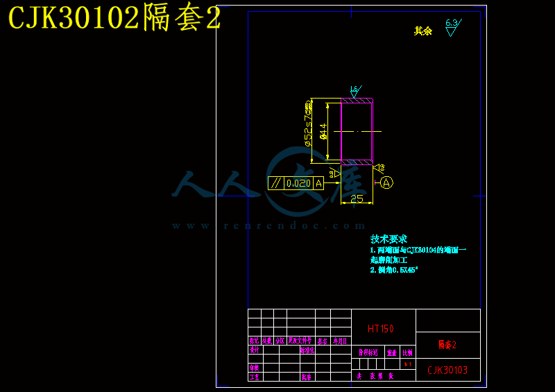Select the '起磨削加工' text line
The image size is (555, 392).
tap(388, 260)
